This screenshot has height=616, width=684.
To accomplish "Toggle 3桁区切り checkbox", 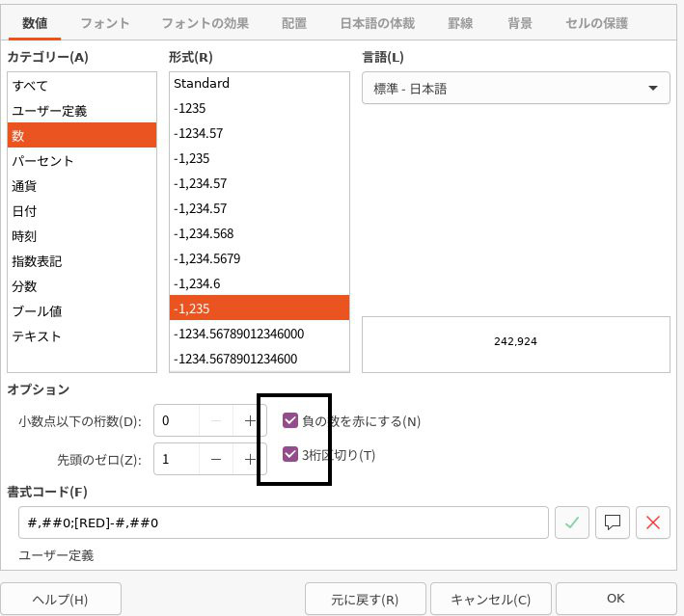I will [290, 454].
